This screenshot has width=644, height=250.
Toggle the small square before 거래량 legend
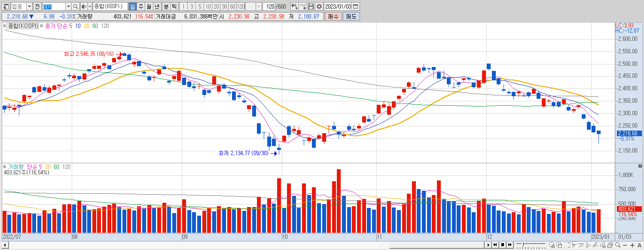pyautogui.click(x=5, y=166)
